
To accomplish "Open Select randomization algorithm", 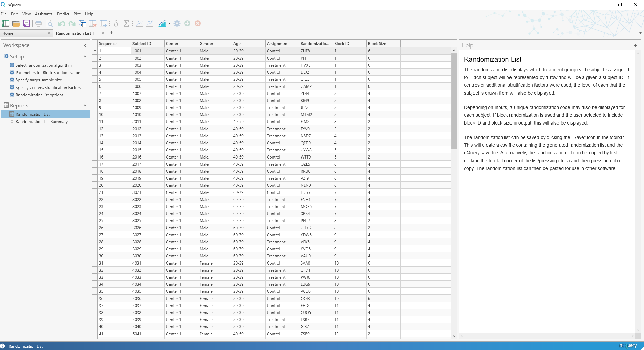I will (43, 65).
